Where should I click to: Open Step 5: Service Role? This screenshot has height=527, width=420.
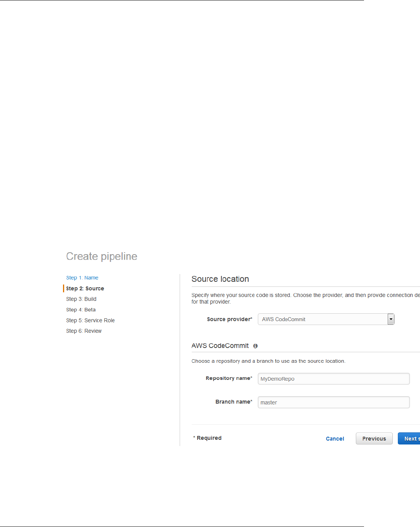(x=90, y=320)
